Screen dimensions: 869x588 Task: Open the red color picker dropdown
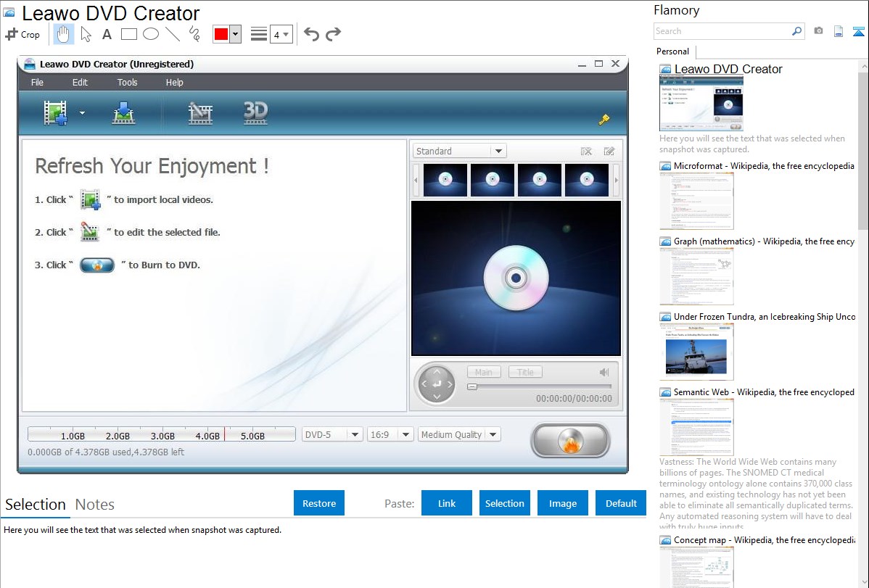coord(235,34)
